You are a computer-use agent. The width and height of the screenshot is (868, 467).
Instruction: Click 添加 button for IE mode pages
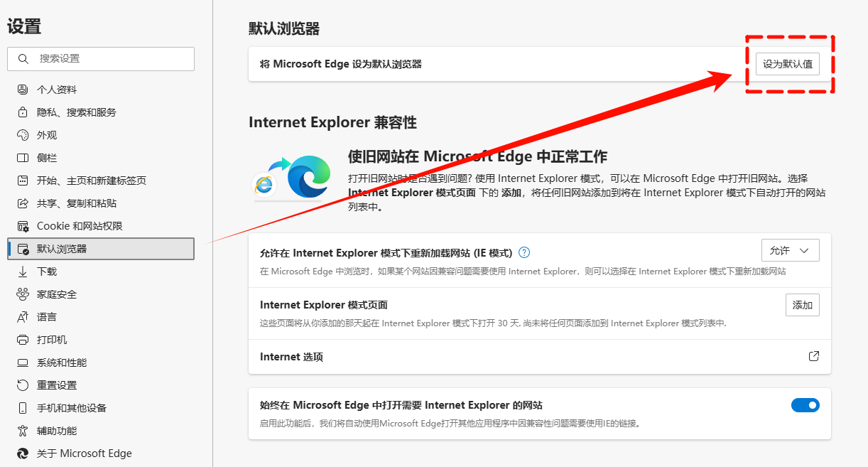pos(802,305)
